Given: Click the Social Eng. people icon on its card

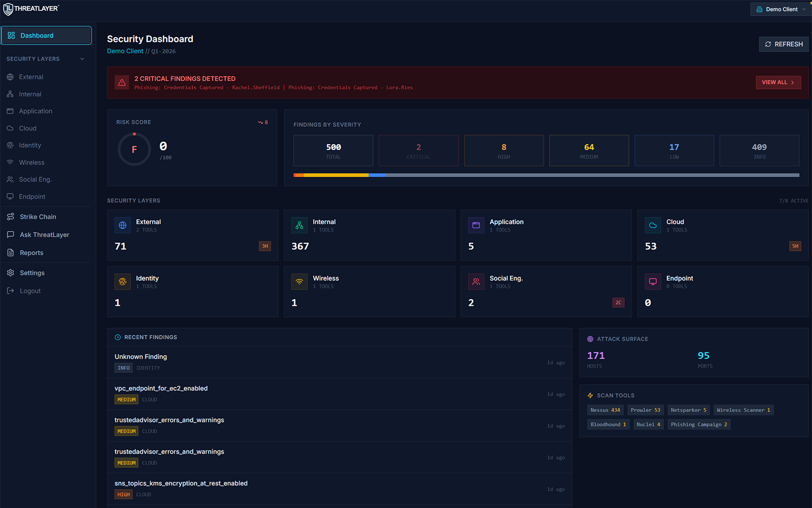Looking at the screenshot, I should 476,281.
